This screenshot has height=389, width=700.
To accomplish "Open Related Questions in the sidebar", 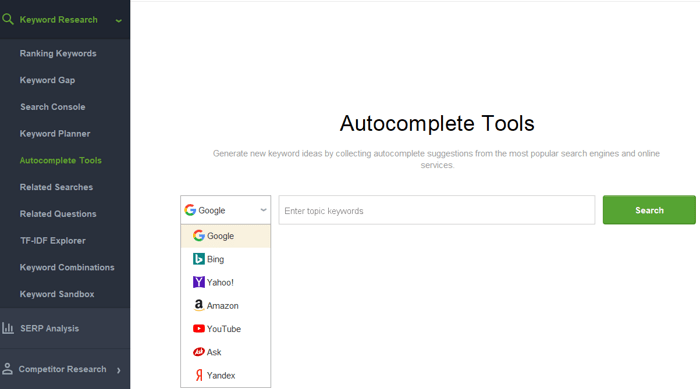I will pos(58,214).
